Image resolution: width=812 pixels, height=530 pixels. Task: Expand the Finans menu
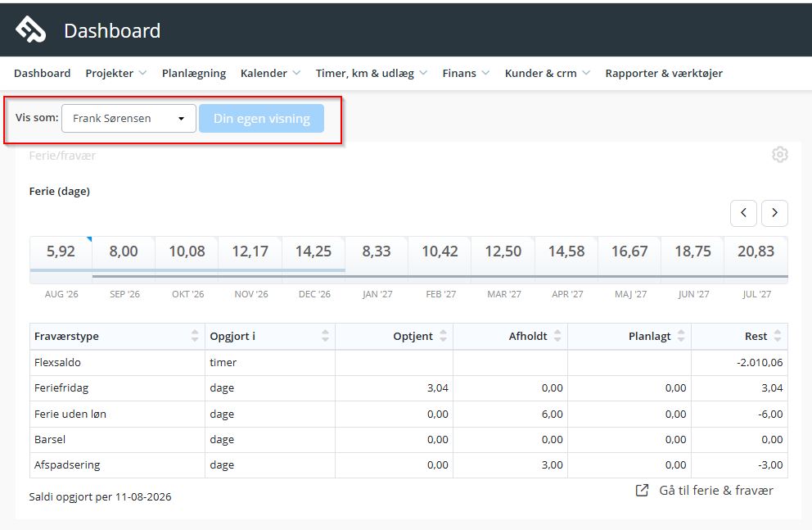point(466,73)
